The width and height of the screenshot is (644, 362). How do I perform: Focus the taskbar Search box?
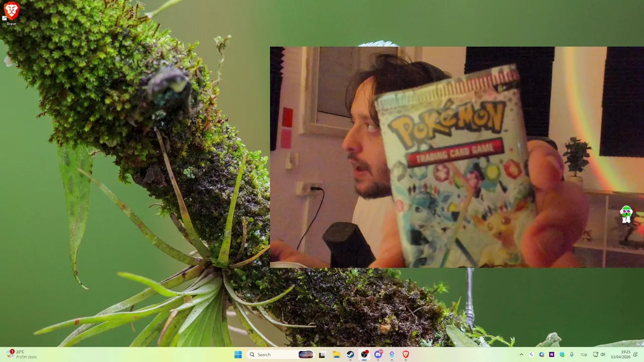pyautogui.click(x=281, y=354)
